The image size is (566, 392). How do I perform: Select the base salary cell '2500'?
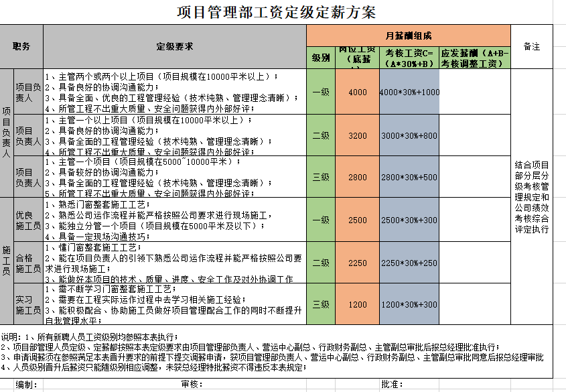click(x=358, y=220)
